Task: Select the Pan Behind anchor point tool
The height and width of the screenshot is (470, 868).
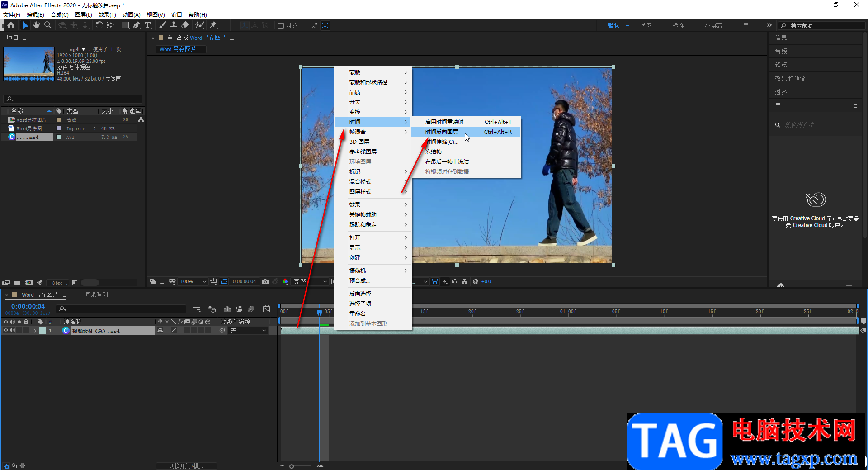Action: click(x=111, y=25)
